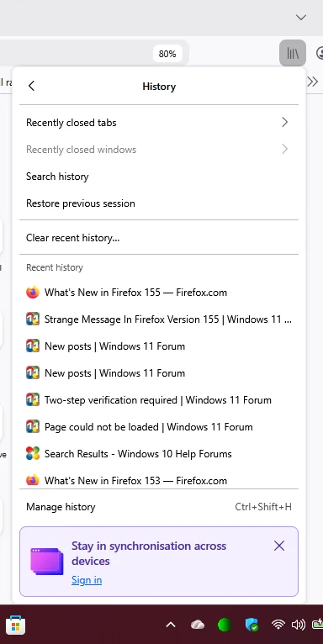
Task: Go back using the History panel arrow
Action: (x=31, y=87)
